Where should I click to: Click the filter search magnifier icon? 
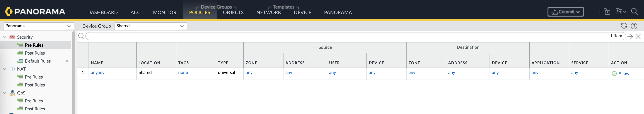(81, 36)
